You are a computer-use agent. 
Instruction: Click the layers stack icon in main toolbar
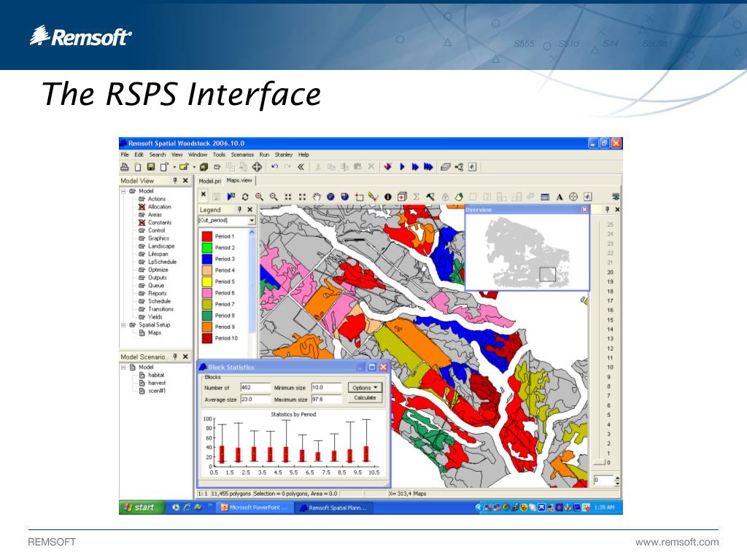[446, 167]
